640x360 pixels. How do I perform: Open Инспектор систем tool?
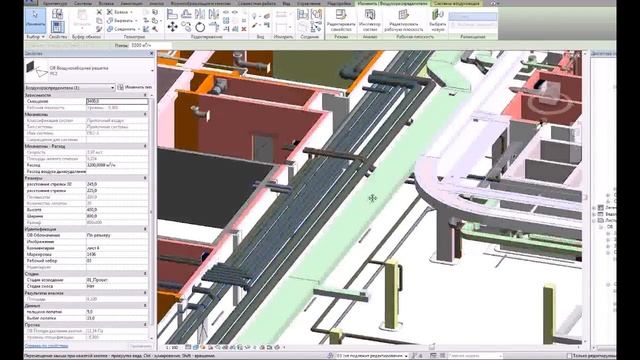tap(370, 20)
